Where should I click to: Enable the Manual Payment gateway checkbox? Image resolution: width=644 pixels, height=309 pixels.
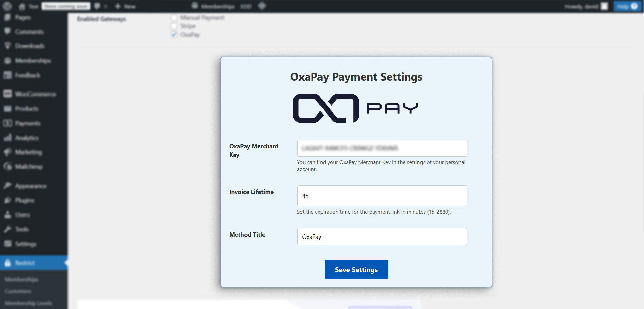[174, 18]
